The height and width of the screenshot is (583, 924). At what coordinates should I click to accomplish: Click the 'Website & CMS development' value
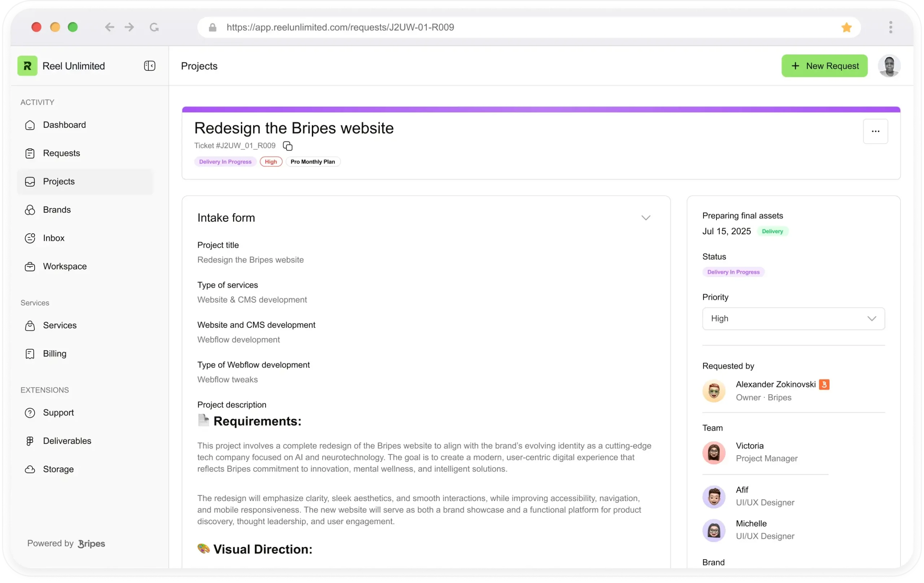[252, 300]
